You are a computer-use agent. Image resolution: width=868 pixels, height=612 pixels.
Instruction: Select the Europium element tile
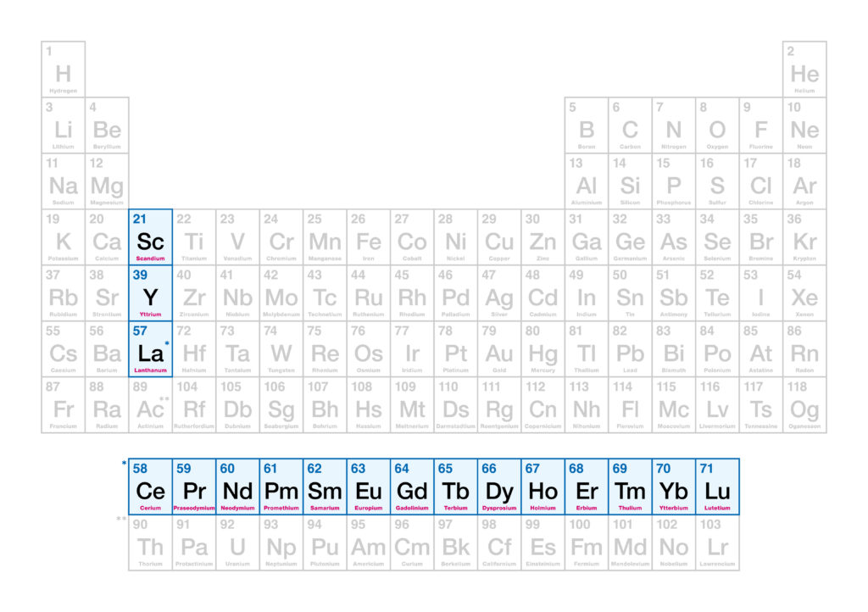coord(369,487)
